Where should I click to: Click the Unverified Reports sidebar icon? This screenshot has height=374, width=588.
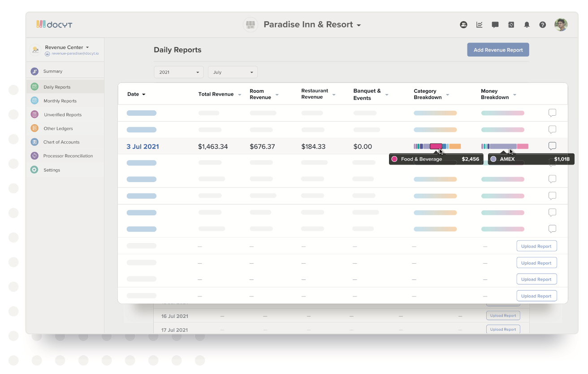coord(35,115)
